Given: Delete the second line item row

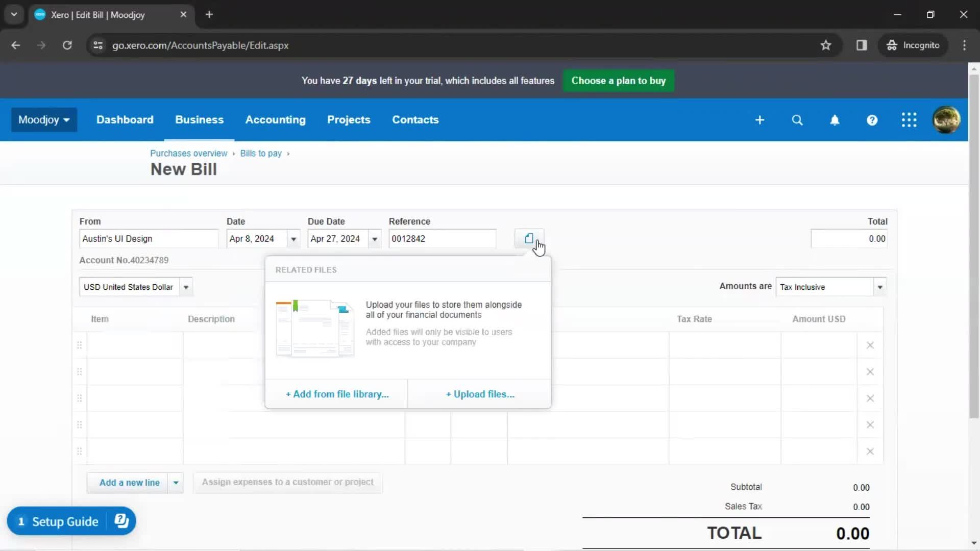Looking at the screenshot, I should point(870,372).
